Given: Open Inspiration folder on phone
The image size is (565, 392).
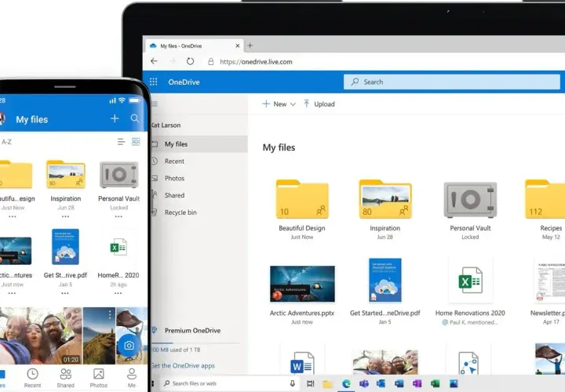Looking at the screenshot, I should (x=66, y=174).
